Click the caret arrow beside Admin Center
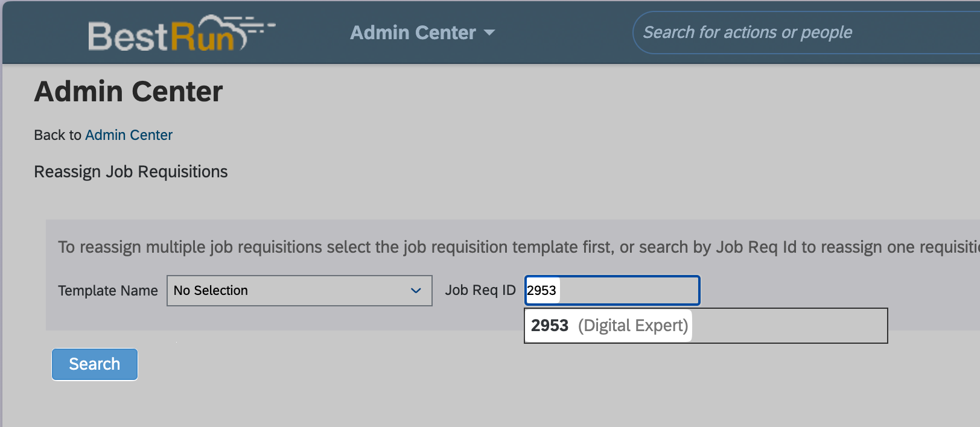This screenshot has height=427, width=980. [x=489, y=33]
